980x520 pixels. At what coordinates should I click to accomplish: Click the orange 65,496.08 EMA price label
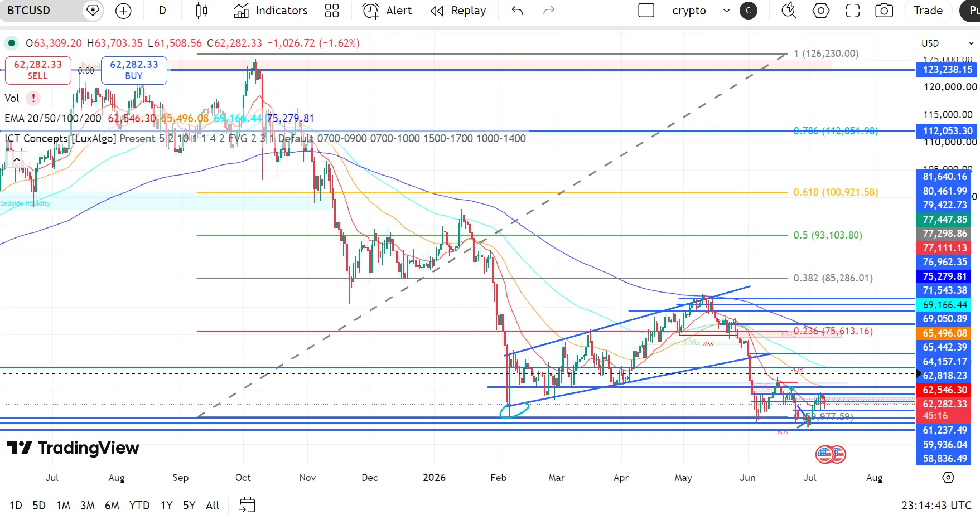[944, 333]
